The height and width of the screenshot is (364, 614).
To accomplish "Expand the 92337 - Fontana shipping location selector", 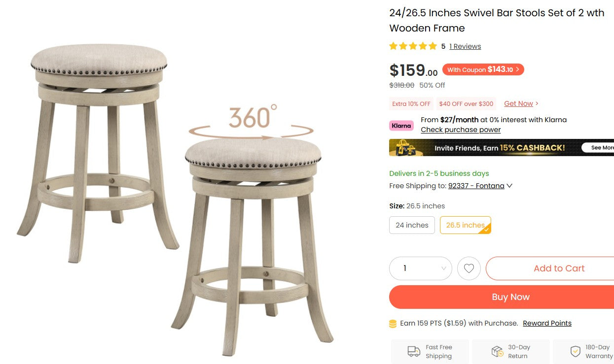I will point(476,186).
